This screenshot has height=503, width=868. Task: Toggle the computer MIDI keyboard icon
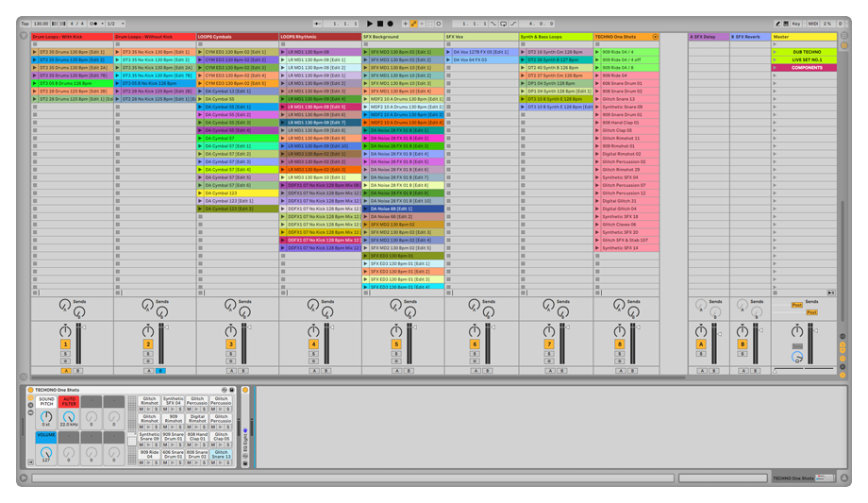[x=786, y=24]
